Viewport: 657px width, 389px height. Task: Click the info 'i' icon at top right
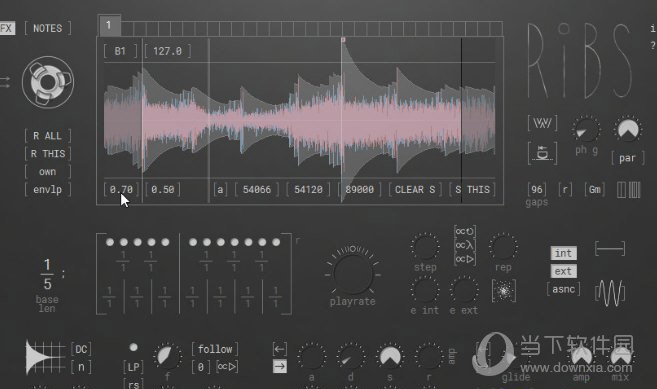point(652,29)
